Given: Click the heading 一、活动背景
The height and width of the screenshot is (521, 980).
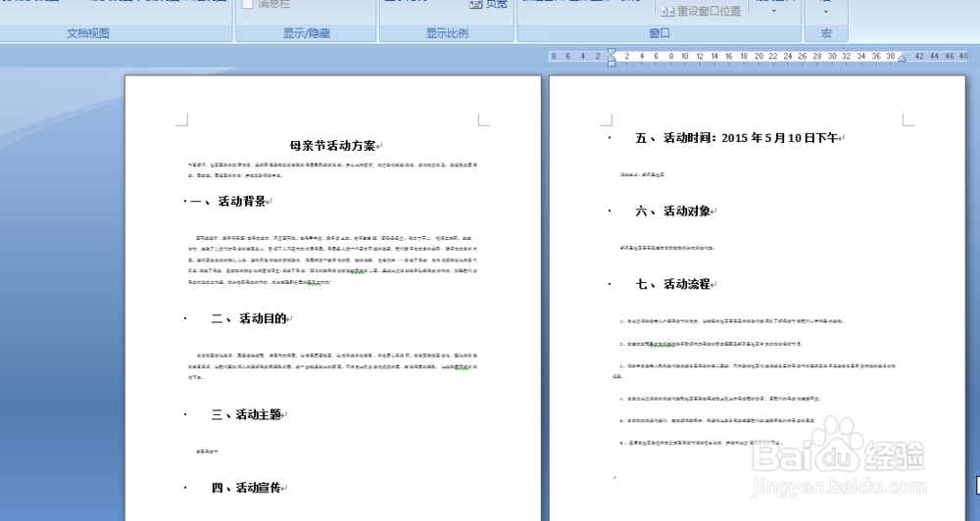Looking at the screenshot, I should coord(227,201).
